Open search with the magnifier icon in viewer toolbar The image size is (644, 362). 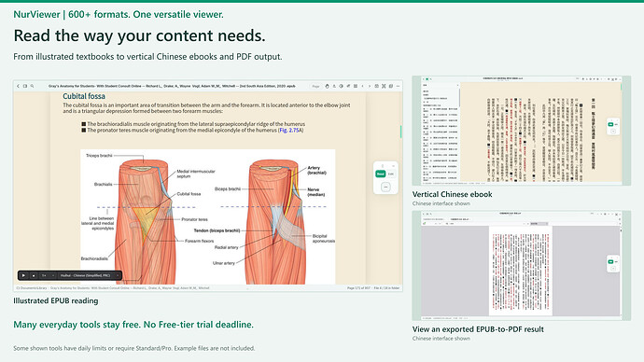tap(32, 86)
